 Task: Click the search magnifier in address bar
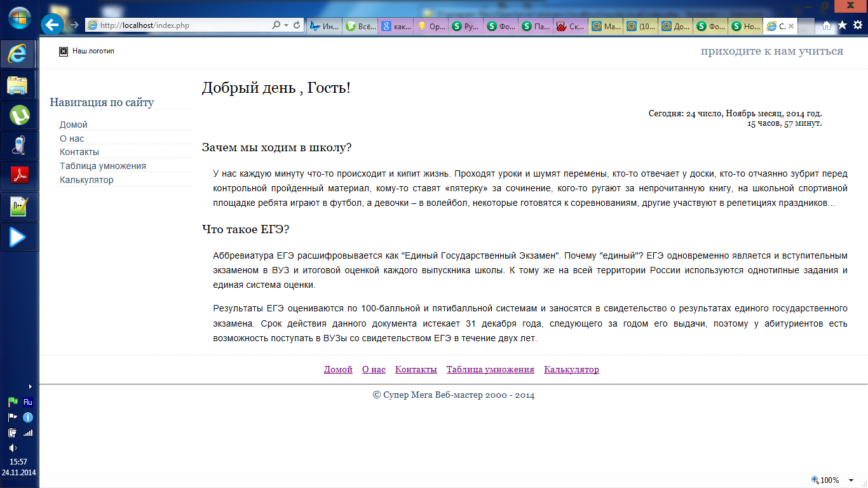(276, 25)
